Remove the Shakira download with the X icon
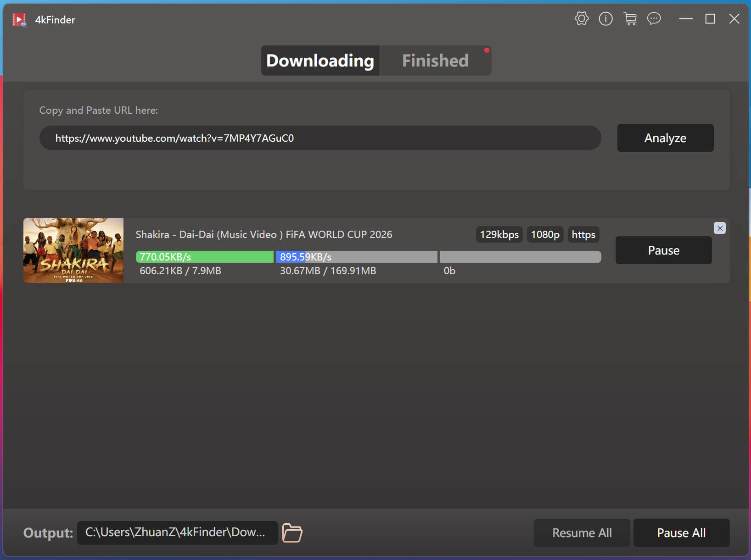Image resolution: width=751 pixels, height=560 pixels. (x=719, y=228)
